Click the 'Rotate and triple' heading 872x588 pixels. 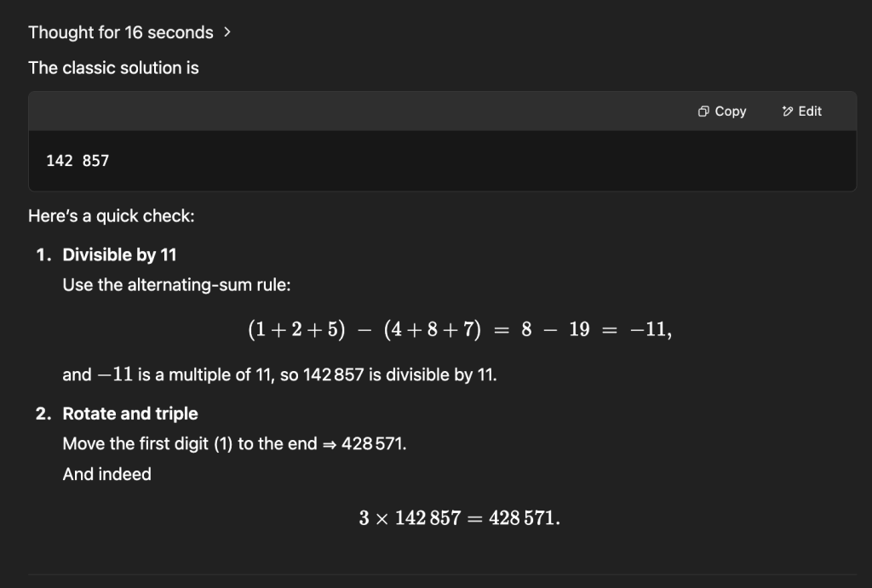[130, 414]
